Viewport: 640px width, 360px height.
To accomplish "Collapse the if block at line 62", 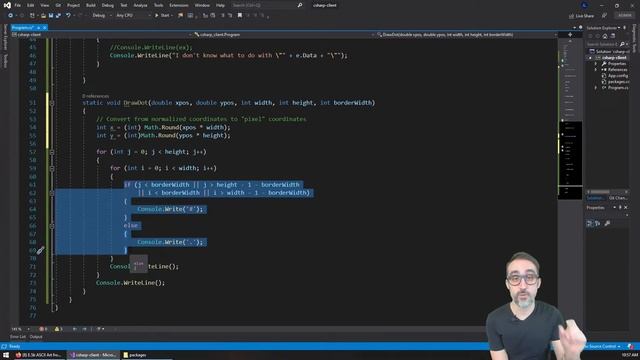I will tap(52, 193).
